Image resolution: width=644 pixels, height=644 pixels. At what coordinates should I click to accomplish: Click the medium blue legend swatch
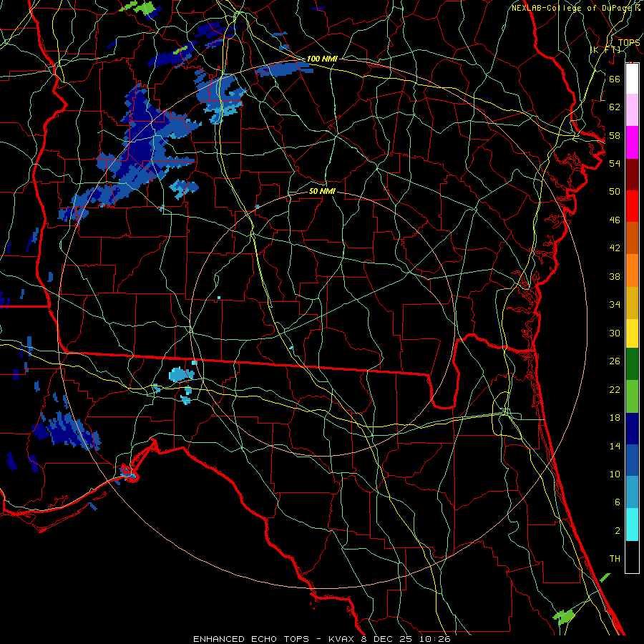[632, 460]
